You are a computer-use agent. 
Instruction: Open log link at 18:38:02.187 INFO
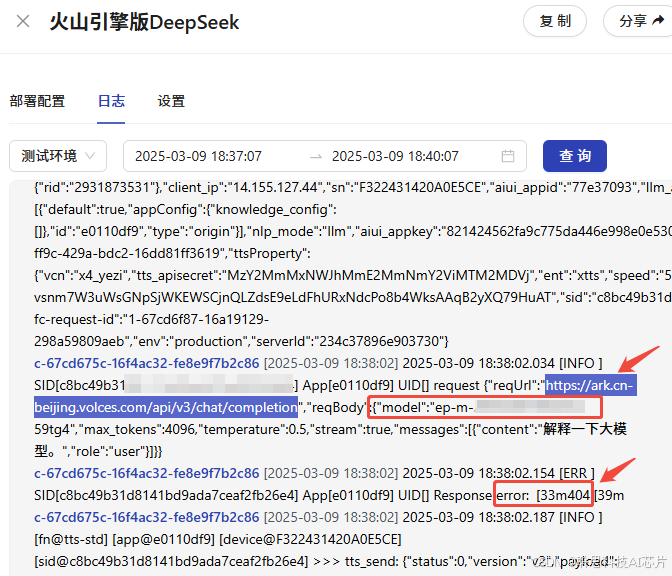point(147,517)
